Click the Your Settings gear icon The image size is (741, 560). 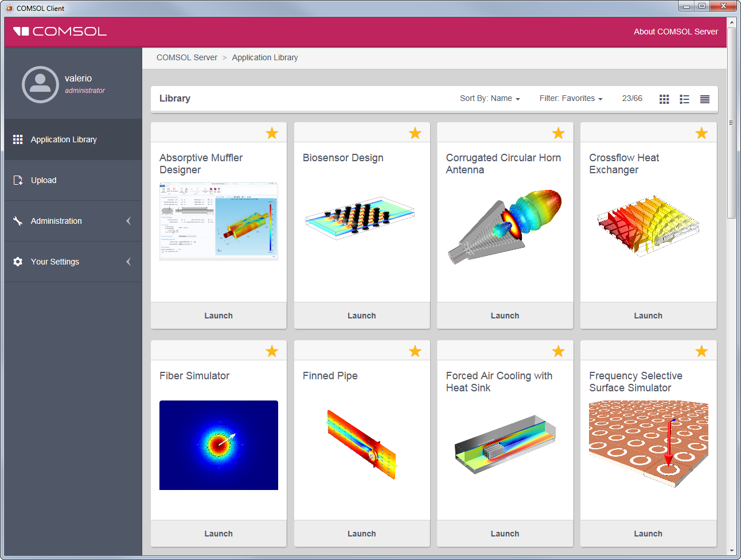(x=18, y=262)
